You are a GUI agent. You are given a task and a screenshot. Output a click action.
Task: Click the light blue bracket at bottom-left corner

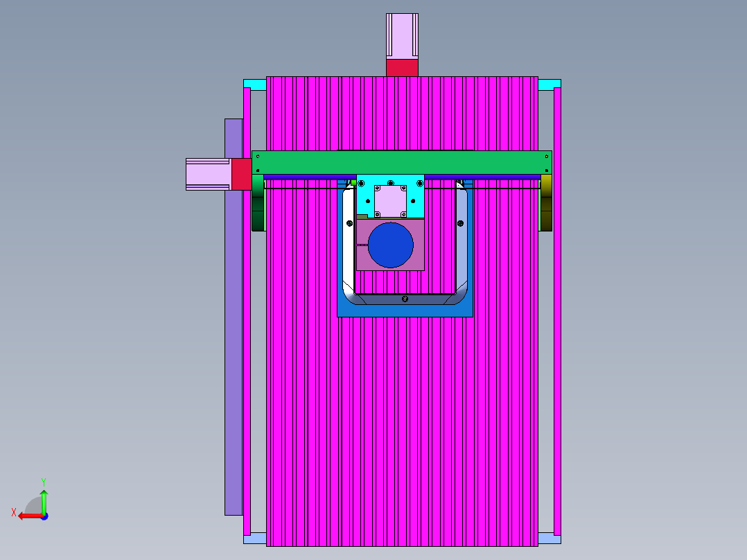(x=256, y=538)
